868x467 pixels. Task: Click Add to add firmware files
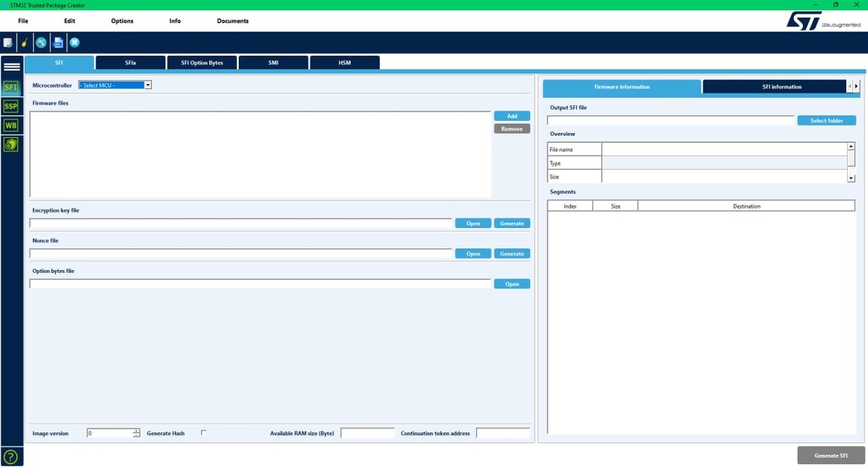point(512,116)
